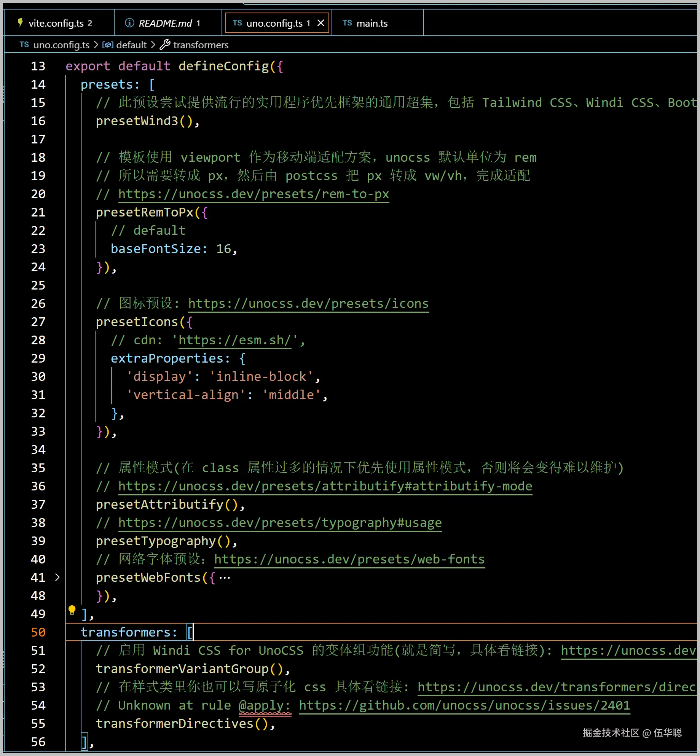The image size is (700, 756).
Task: Switch to the main.ts tab
Action: [377, 23]
